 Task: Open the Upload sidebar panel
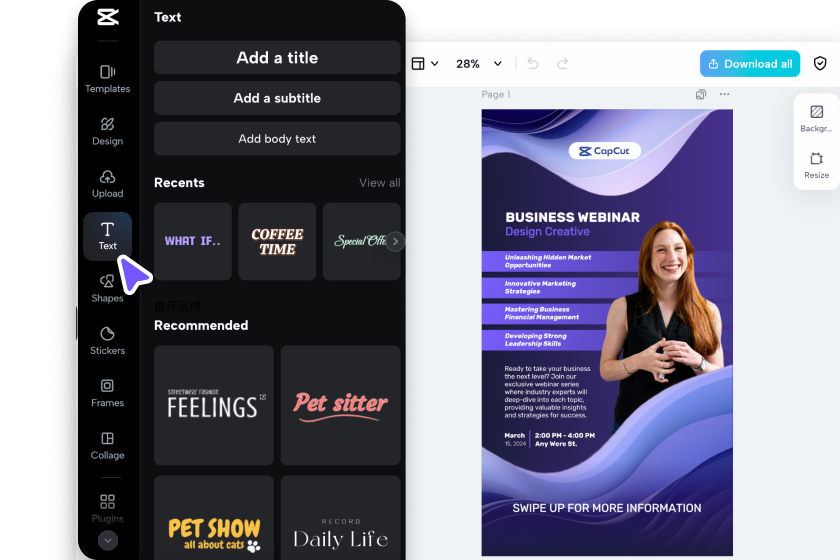tap(107, 184)
